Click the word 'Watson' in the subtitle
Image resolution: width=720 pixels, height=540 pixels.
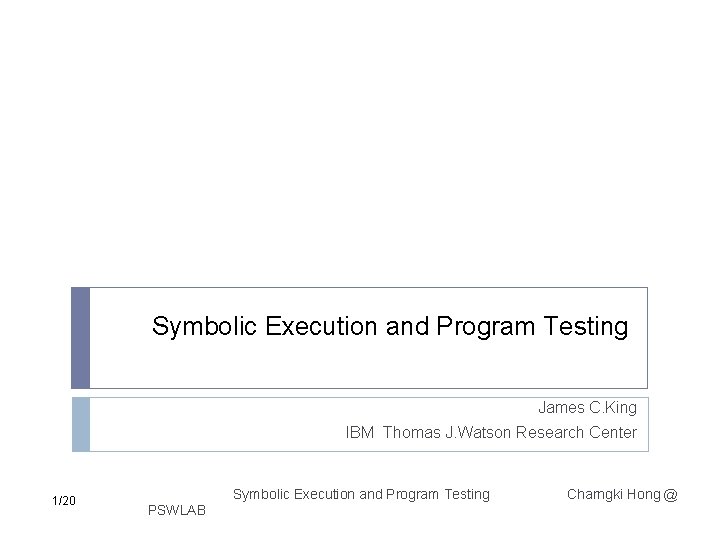pos(484,432)
